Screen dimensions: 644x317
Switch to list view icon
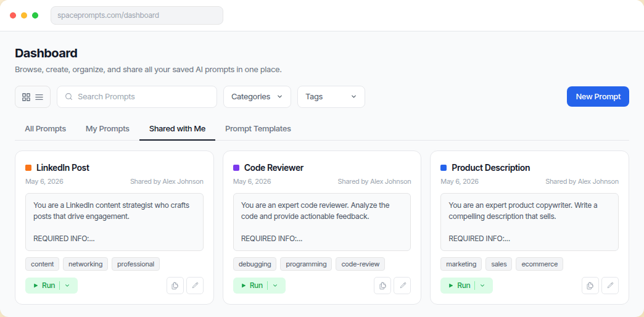point(39,97)
